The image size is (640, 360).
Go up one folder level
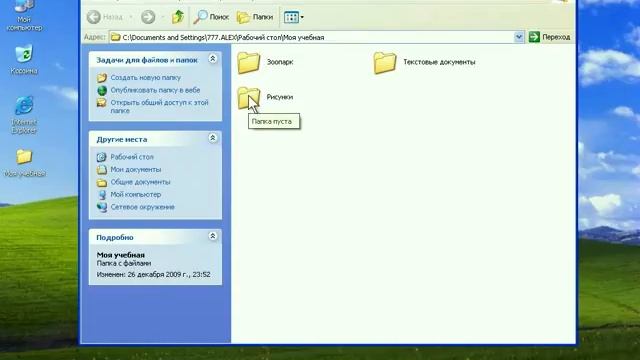tap(178, 17)
